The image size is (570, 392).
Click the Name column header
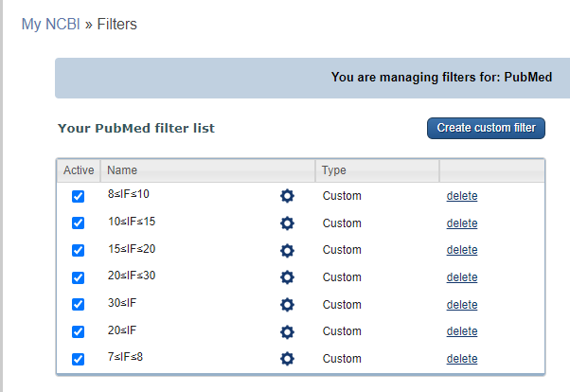tap(123, 170)
